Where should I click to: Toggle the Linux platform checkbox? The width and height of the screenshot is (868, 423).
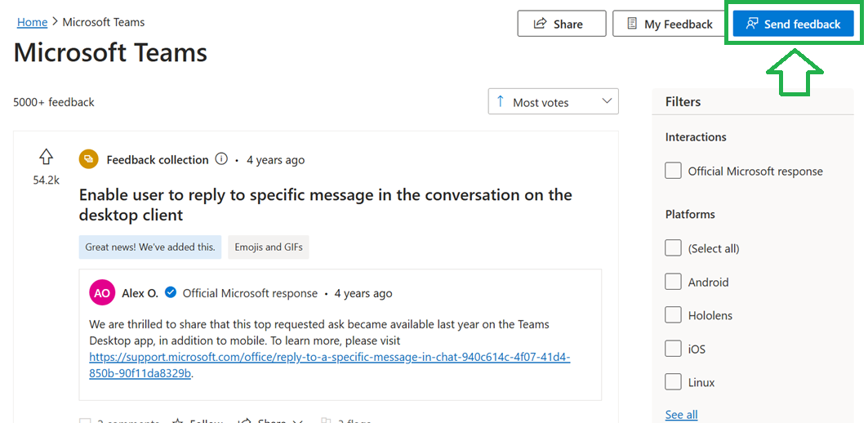point(673,382)
